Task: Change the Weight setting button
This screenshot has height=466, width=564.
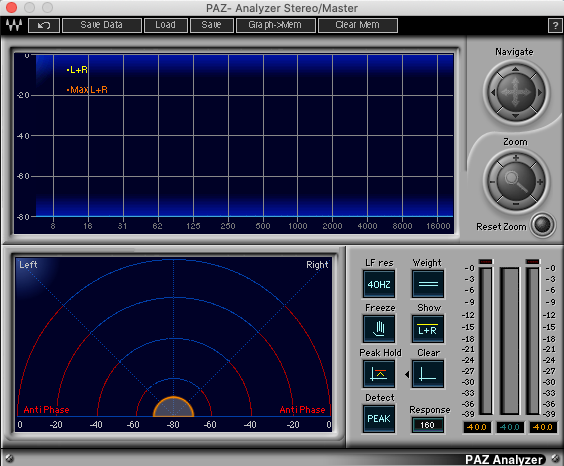Action: [x=427, y=284]
